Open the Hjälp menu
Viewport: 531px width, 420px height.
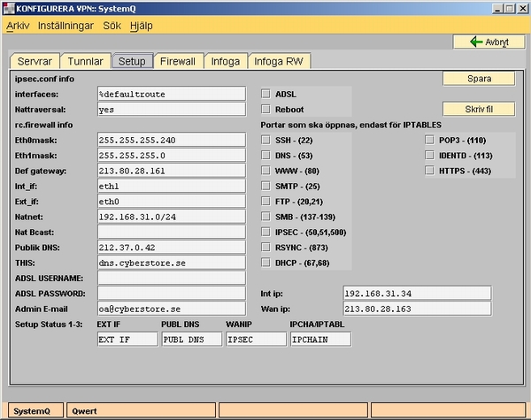[141, 27]
